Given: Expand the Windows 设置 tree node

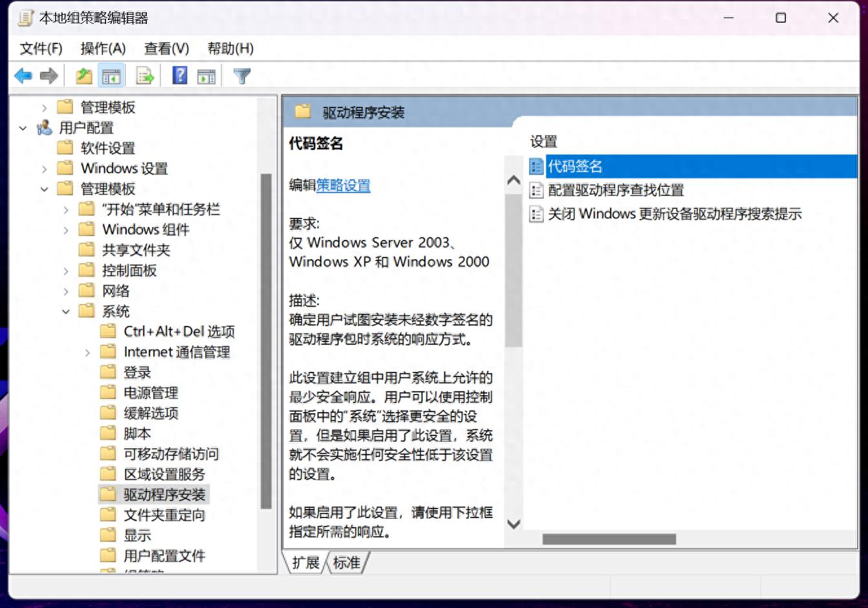Looking at the screenshot, I should pos(44,168).
